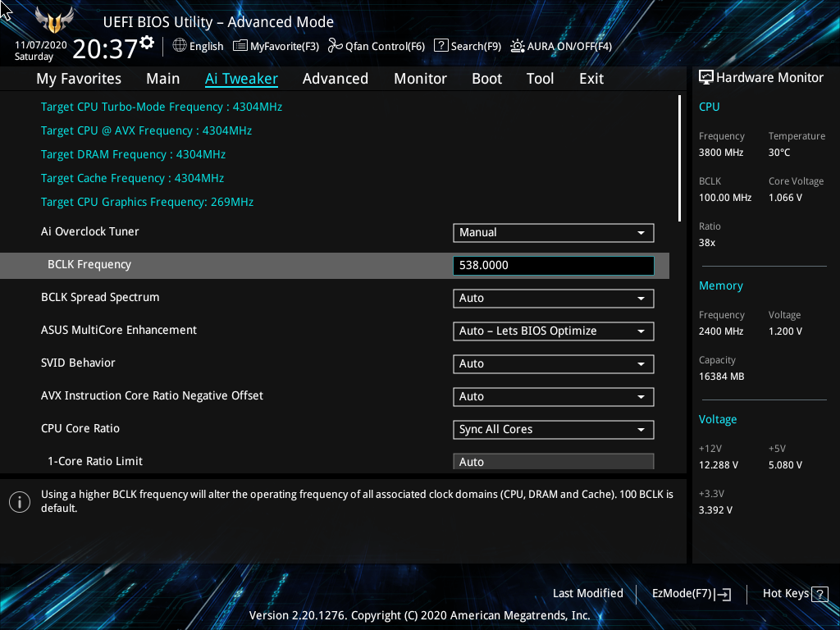
Task: Click the Qfan Control fan icon
Action: coord(336,46)
